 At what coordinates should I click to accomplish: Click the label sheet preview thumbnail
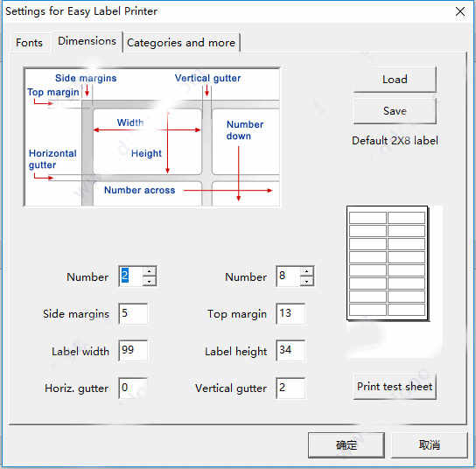click(x=388, y=263)
